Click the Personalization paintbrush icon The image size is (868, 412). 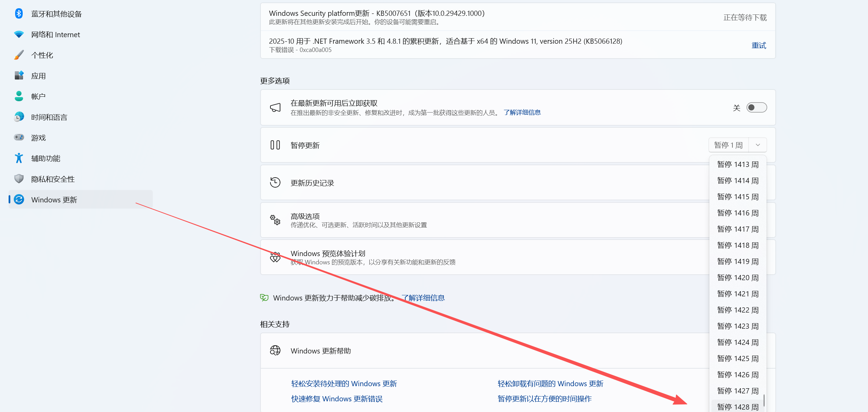tap(19, 55)
